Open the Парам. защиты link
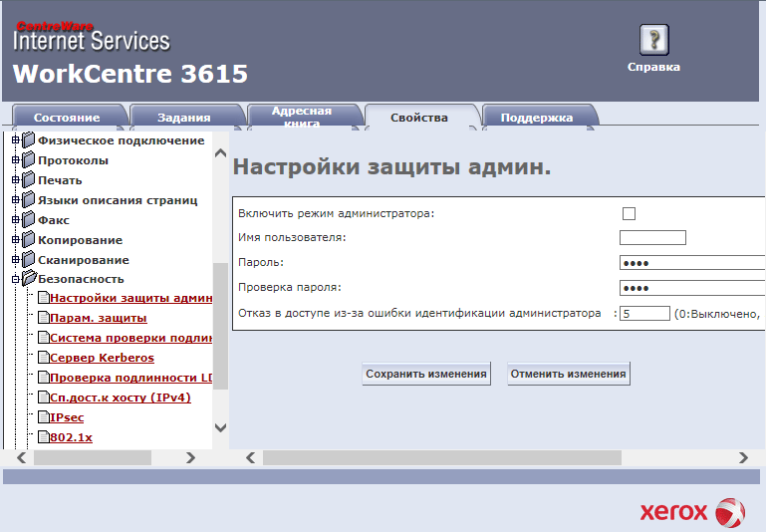This screenshot has width=766, height=532. pyautogui.click(x=99, y=318)
